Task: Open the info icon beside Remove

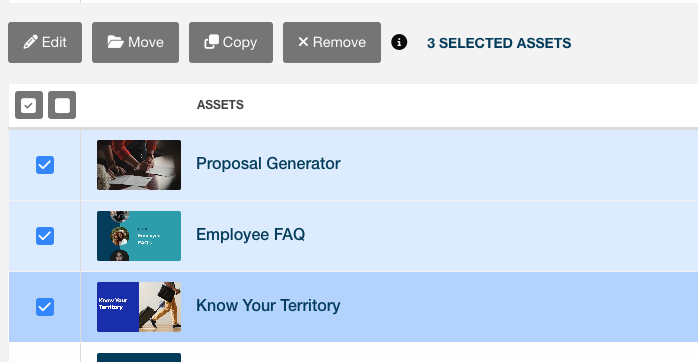Action: tap(399, 42)
